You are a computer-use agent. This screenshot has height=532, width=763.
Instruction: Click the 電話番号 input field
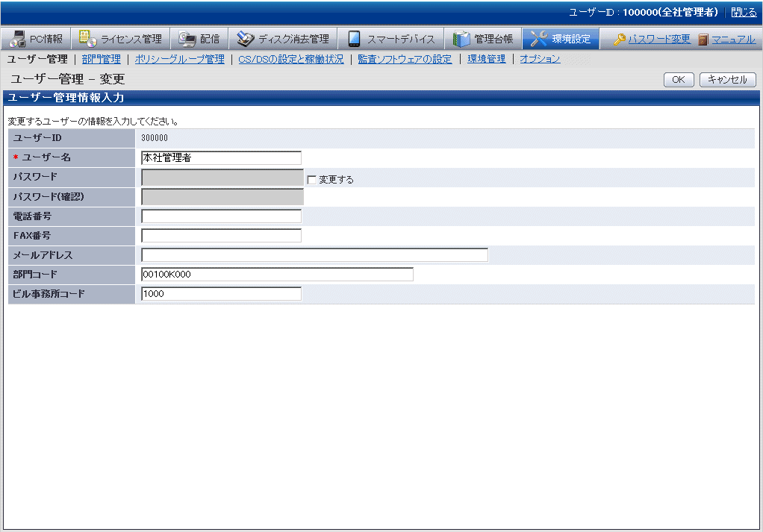point(222,216)
